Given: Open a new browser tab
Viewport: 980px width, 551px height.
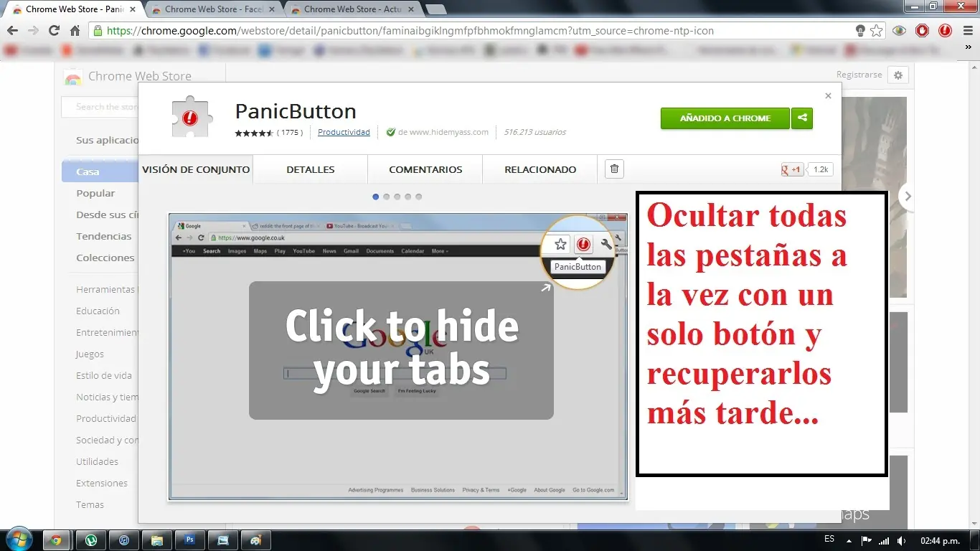Looking at the screenshot, I should coord(435,9).
